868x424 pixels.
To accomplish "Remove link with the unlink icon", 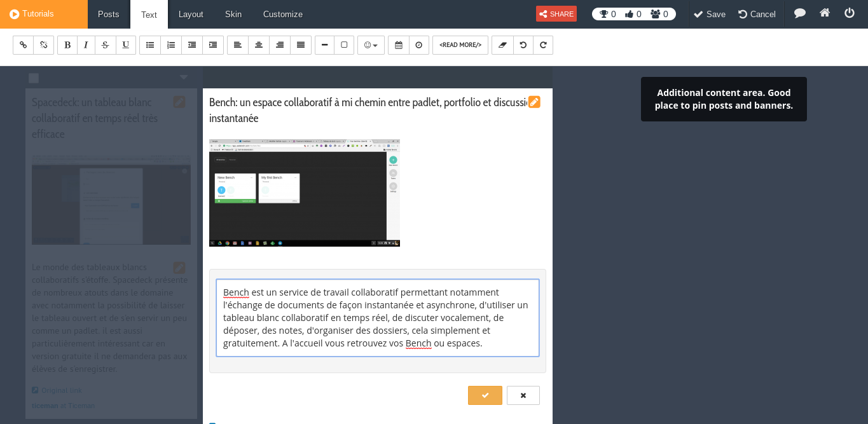I will (44, 45).
